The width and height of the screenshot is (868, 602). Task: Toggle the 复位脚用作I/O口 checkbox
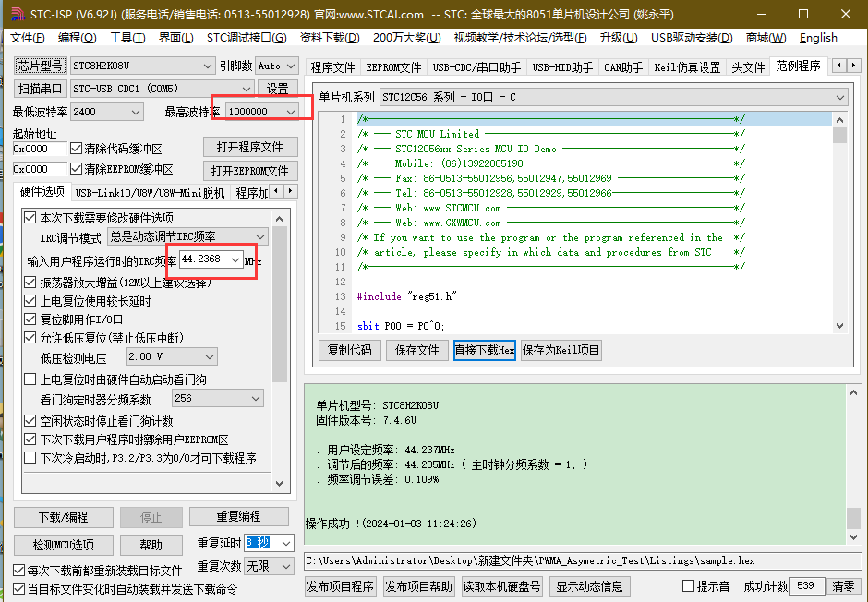[30, 319]
